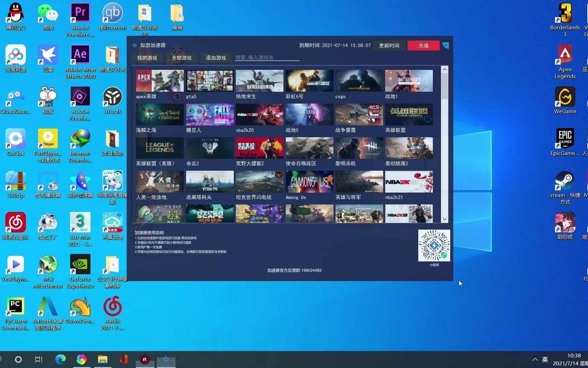Switch to the 全部游戏 tab
The height and width of the screenshot is (368, 588).
click(x=182, y=58)
